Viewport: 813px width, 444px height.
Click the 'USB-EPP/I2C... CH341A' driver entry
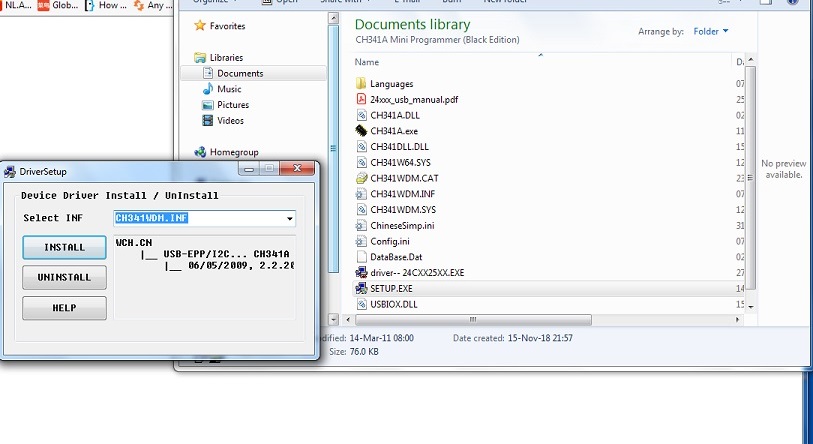click(226, 254)
